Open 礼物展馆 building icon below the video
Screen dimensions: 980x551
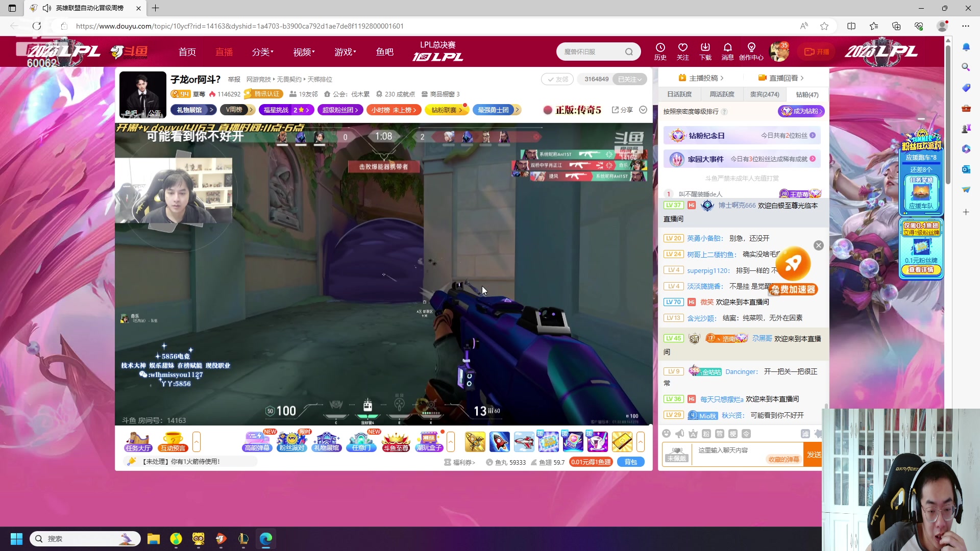pos(327,442)
